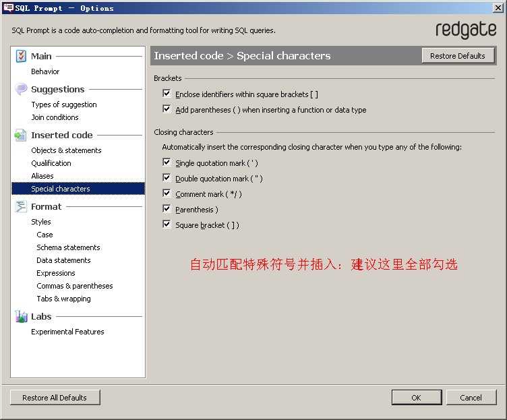Open Objects & statements page
The height and width of the screenshot is (420, 507).
pos(66,150)
